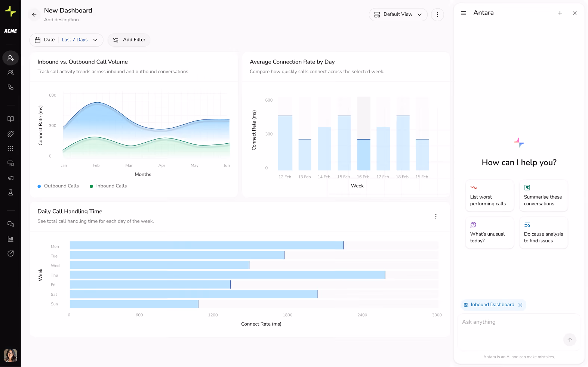588x367 pixels.
Task: Click the 12 Feb bar in chart
Action: coord(285,143)
